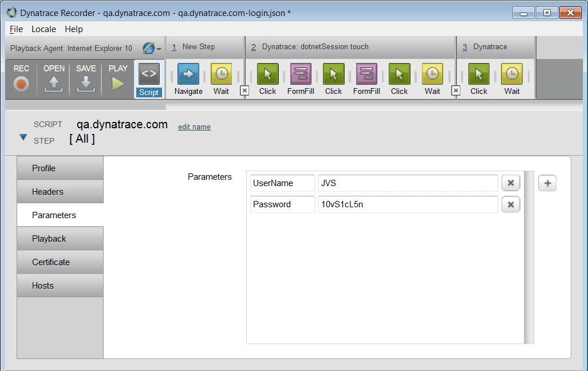Viewport: 588px width, 371px height.
Task: Click the step 1 number link
Action: pos(174,48)
